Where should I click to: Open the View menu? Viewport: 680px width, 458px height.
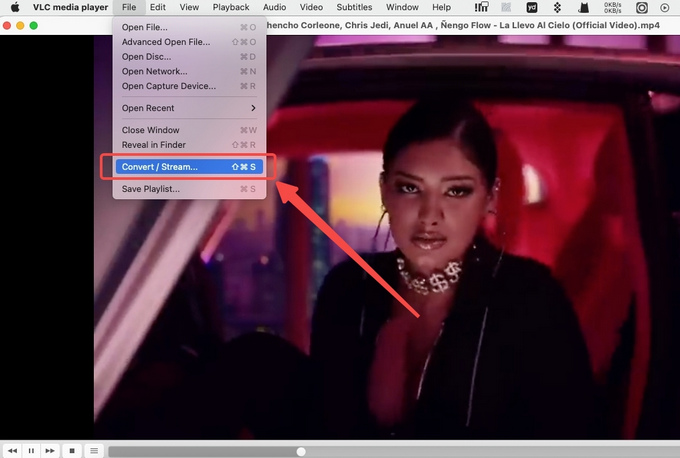click(x=189, y=7)
